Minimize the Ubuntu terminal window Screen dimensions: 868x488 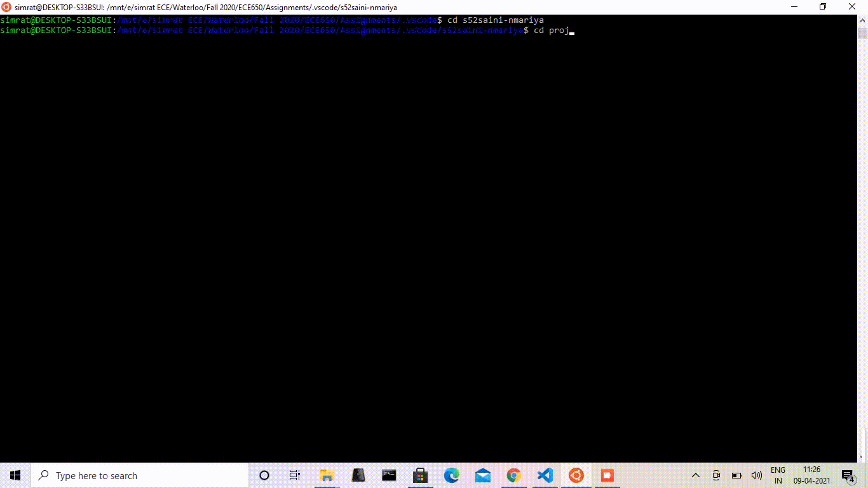[x=794, y=7]
